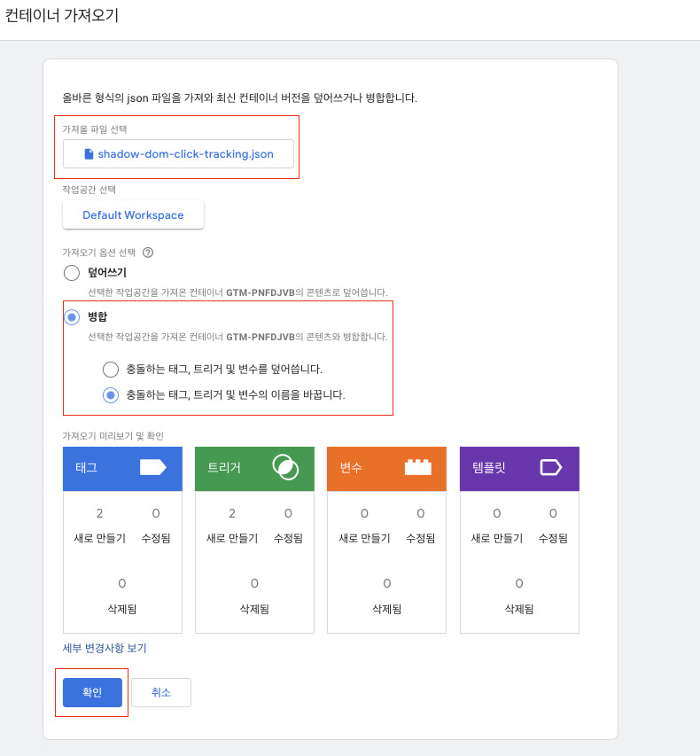Open the Default Workspace selector
This screenshot has width=700, height=756.
[133, 215]
